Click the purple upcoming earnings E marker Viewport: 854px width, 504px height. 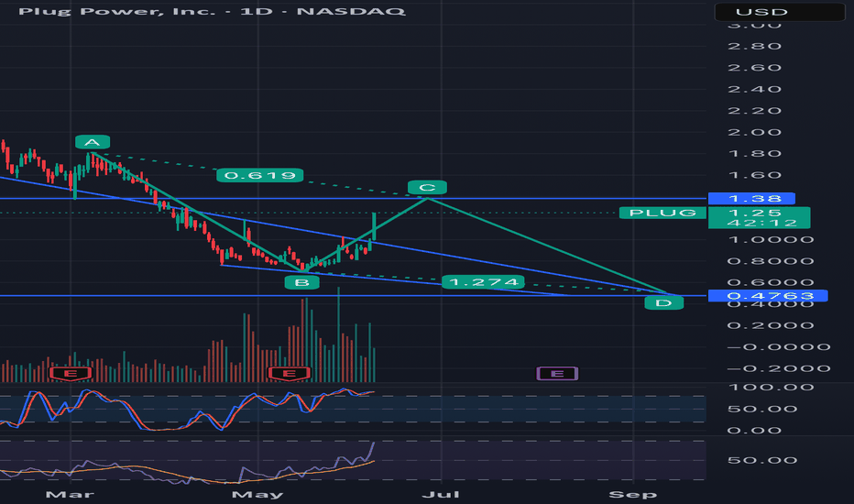pos(557,373)
